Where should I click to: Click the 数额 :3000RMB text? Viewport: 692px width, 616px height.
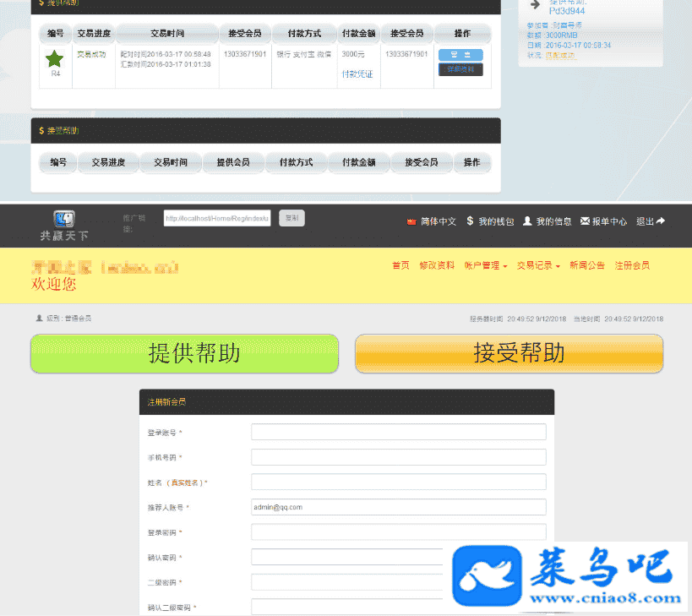(x=552, y=35)
